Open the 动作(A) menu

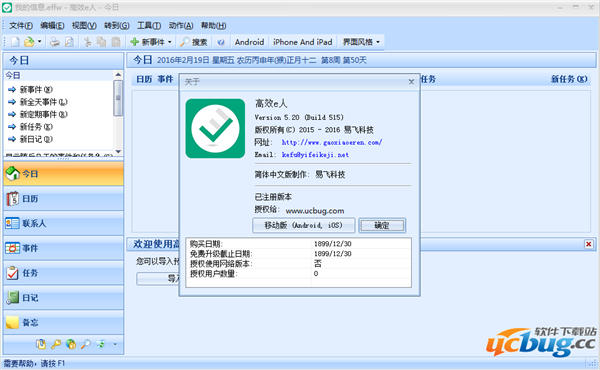(181, 26)
